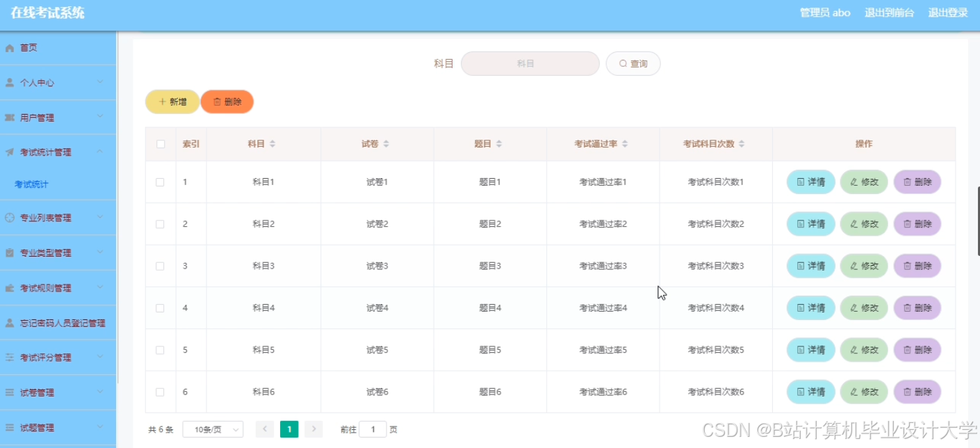Click the cell 试卷4
This screenshot has width=980, height=448.
coord(377,307)
